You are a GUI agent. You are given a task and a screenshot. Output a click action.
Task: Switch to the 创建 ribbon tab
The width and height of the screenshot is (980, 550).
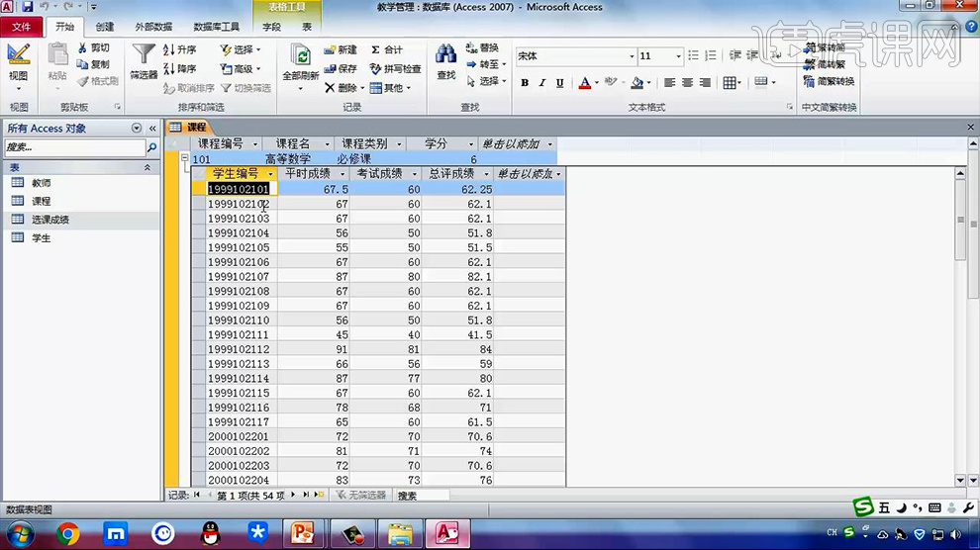click(104, 27)
